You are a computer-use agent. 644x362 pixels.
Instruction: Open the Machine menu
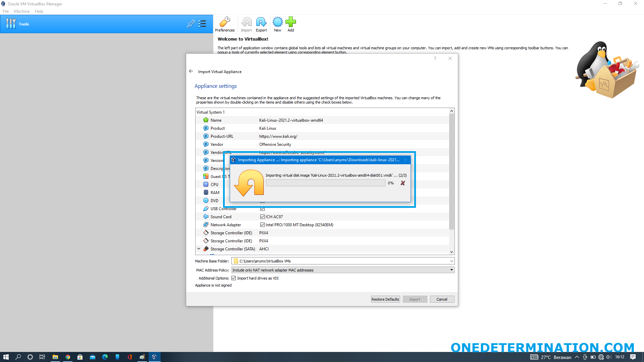point(22,11)
